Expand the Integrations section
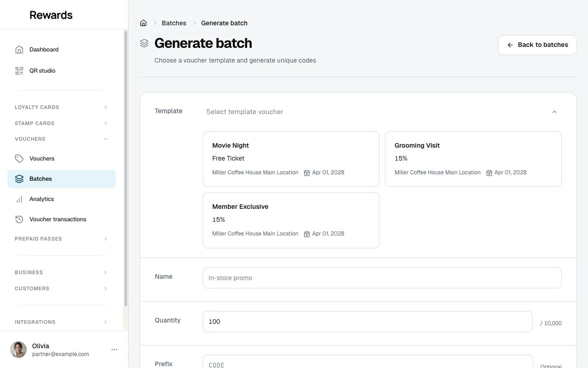 click(x=62, y=322)
